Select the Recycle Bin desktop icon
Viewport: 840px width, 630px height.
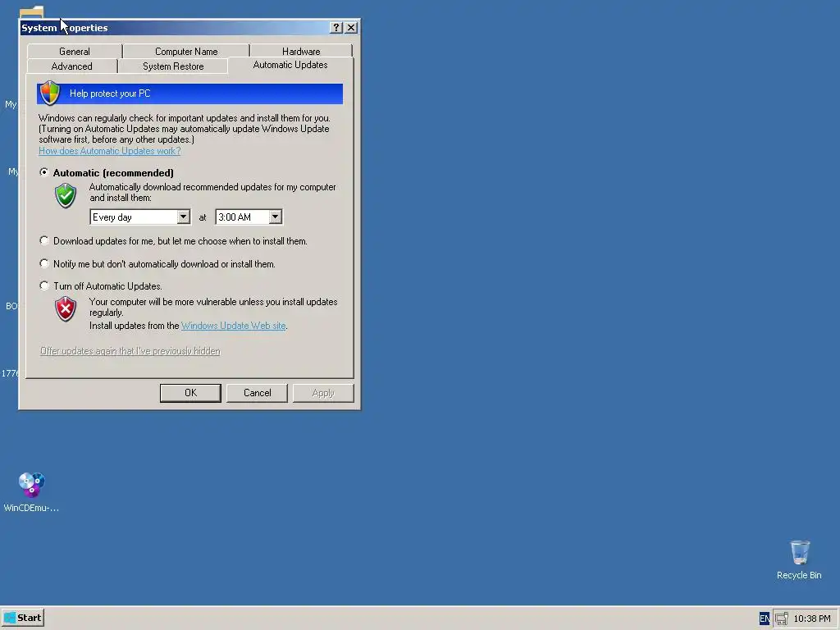[x=799, y=559]
